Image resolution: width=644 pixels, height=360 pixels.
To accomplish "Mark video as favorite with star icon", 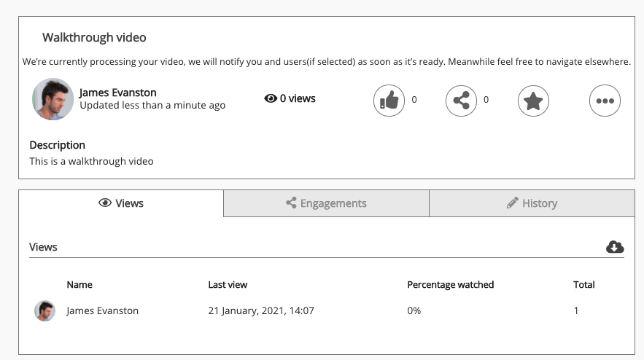I will point(533,101).
